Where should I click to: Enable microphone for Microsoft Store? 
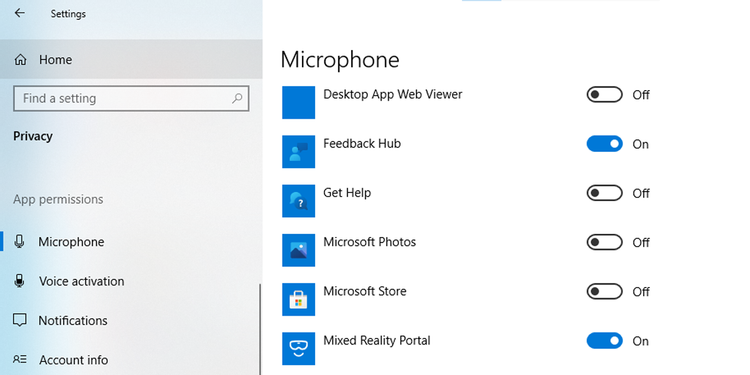(605, 292)
